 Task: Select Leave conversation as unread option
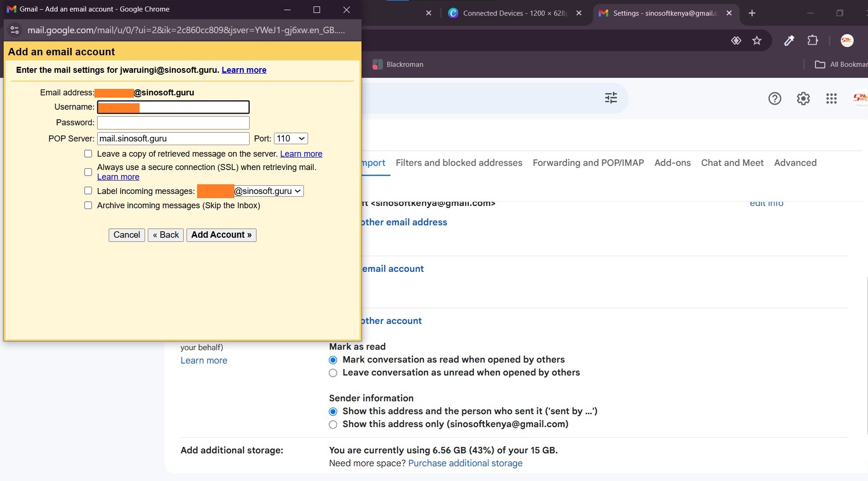(x=333, y=373)
